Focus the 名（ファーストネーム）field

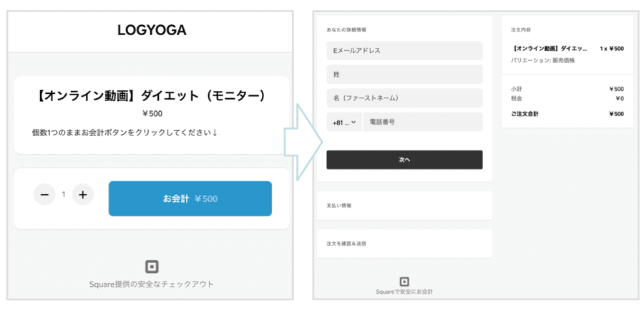tap(404, 98)
